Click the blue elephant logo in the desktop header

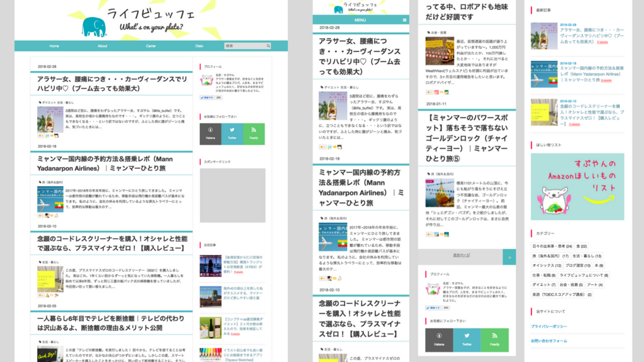coord(94,27)
